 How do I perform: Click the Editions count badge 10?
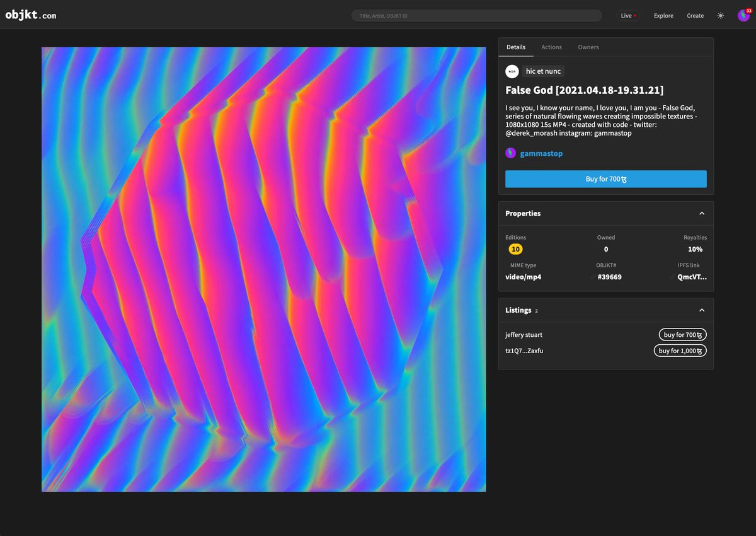click(x=516, y=249)
